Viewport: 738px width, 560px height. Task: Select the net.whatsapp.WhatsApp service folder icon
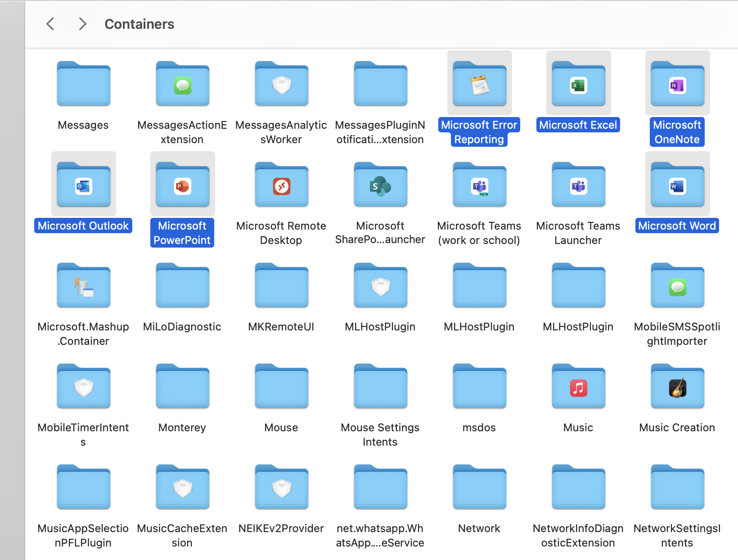pyautogui.click(x=381, y=487)
